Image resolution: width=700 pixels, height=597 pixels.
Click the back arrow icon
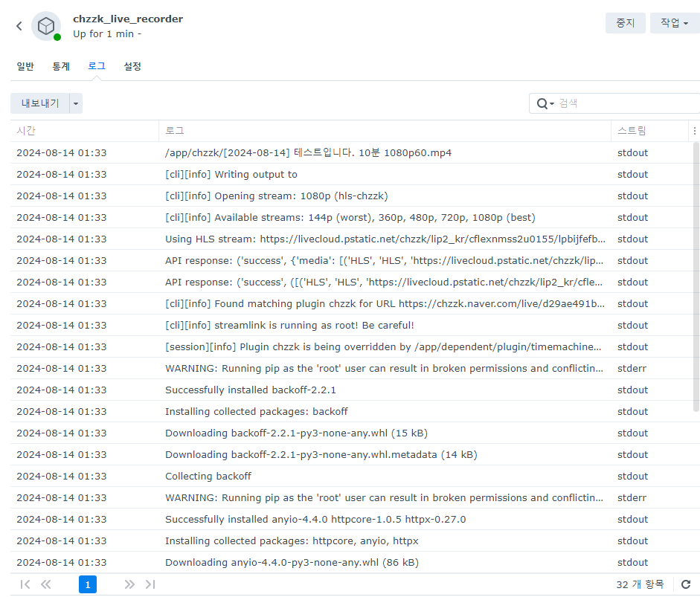coord(19,26)
